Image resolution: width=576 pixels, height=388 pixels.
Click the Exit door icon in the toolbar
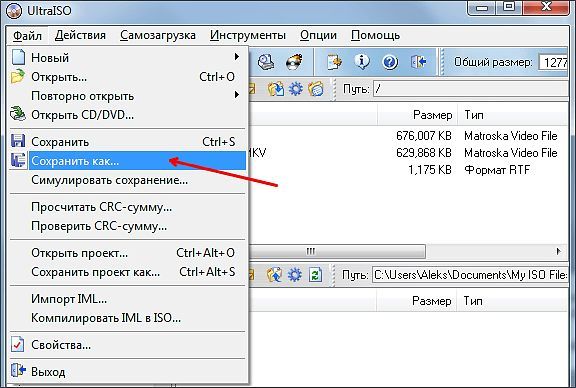pos(418,62)
